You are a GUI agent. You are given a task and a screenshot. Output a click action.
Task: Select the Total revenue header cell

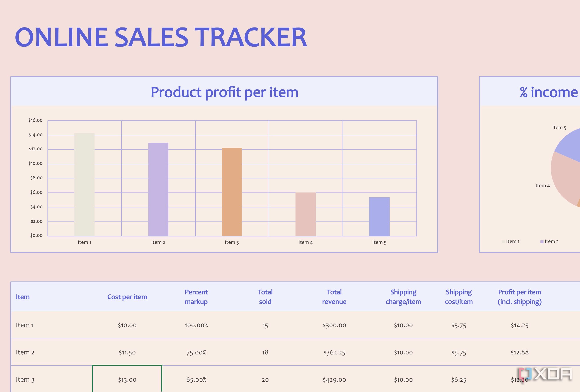pos(334,297)
